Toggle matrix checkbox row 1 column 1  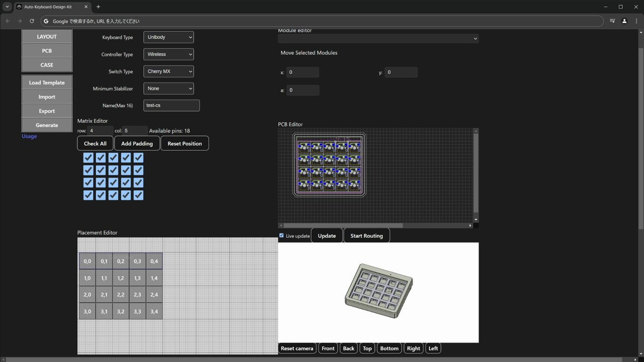click(x=88, y=157)
